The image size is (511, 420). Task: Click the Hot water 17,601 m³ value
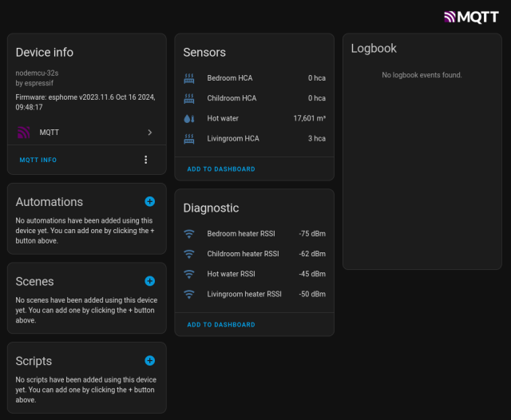point(309,118)
